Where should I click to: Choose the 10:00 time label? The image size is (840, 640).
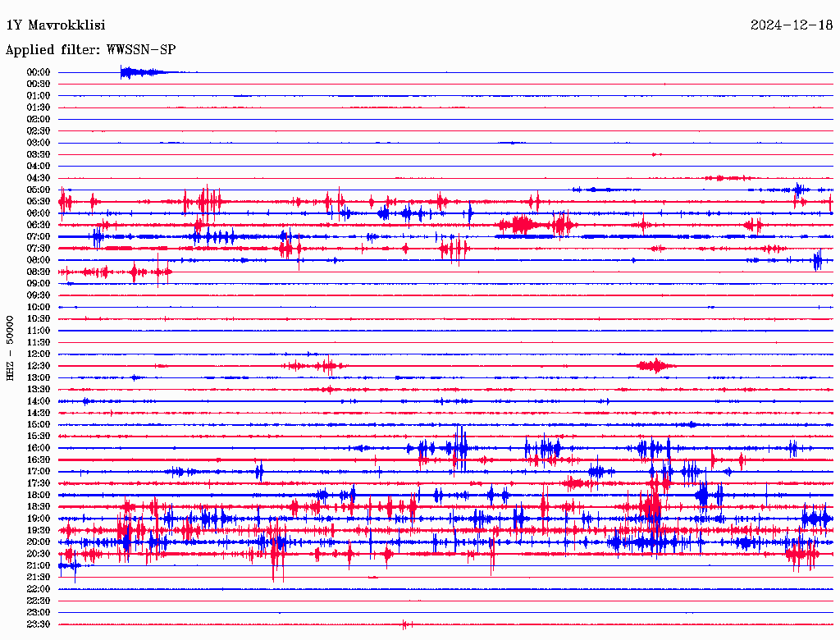pos(39,307)
